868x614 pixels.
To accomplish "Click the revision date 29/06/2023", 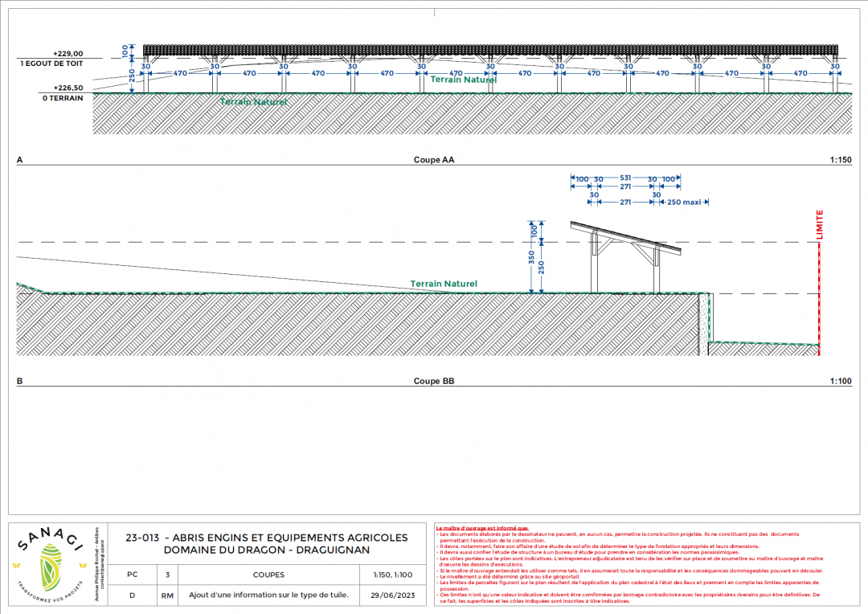I will [x=392, y=596].
